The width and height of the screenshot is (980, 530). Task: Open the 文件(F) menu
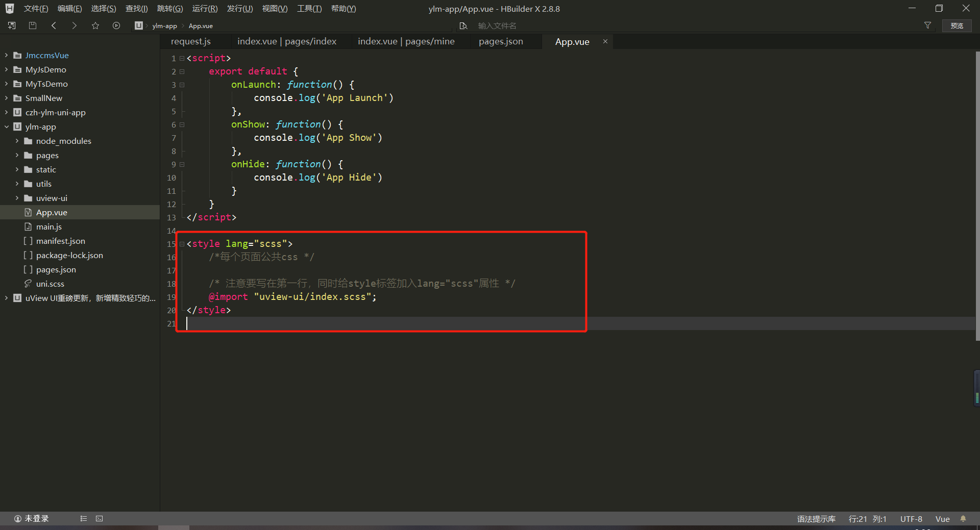tap(36, 9)
